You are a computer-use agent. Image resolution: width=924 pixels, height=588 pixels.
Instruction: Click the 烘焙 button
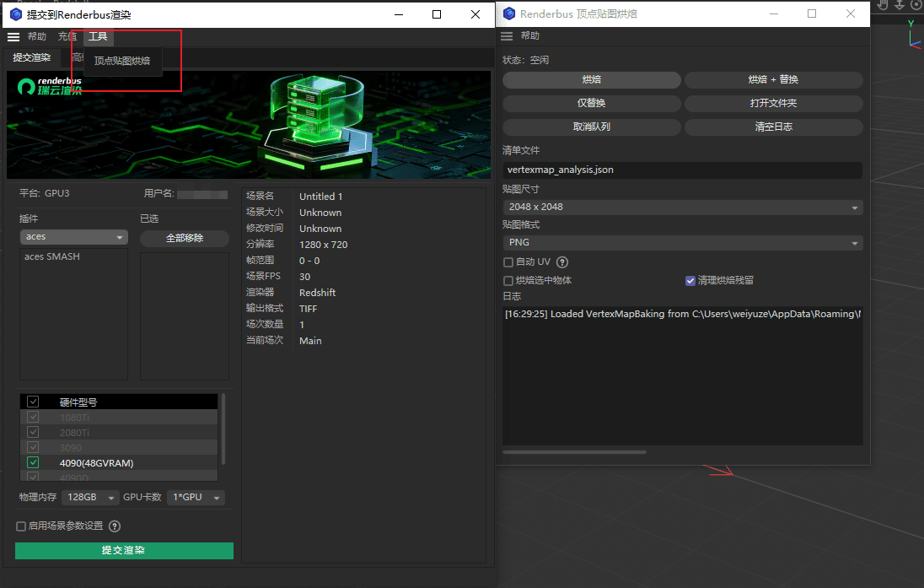592,79
